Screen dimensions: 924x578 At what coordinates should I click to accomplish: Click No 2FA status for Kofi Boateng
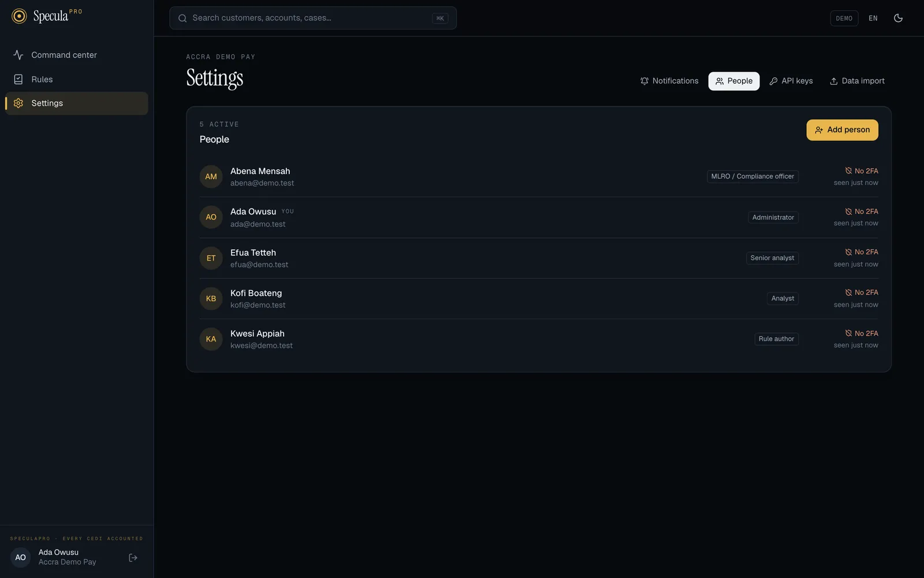pos(862,292)
